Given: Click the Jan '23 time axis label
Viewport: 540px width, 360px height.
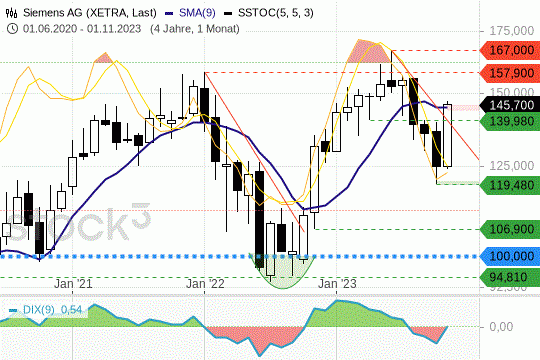Looking at the screenshot, I should (337, 284).
